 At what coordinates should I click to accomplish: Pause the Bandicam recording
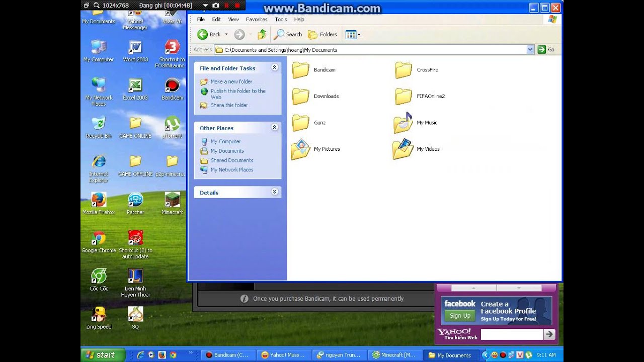(226, 6)
